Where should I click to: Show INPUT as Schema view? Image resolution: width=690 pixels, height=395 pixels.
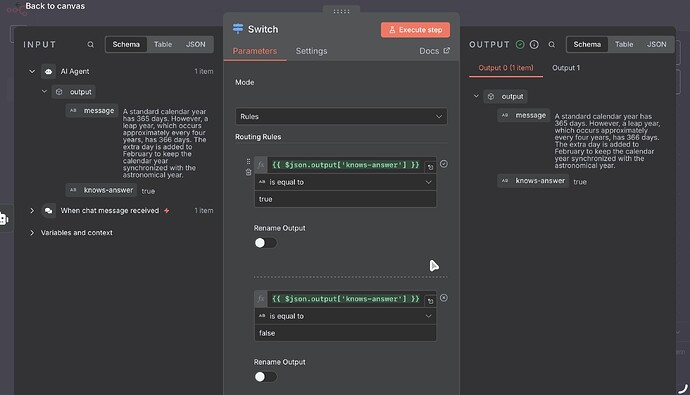(126, 44)
